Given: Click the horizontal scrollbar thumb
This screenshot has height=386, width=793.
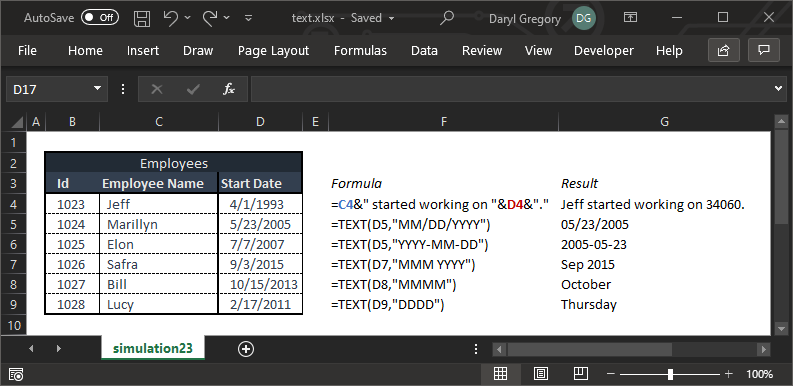Looking at the screenshot, I should click(590, 349).
